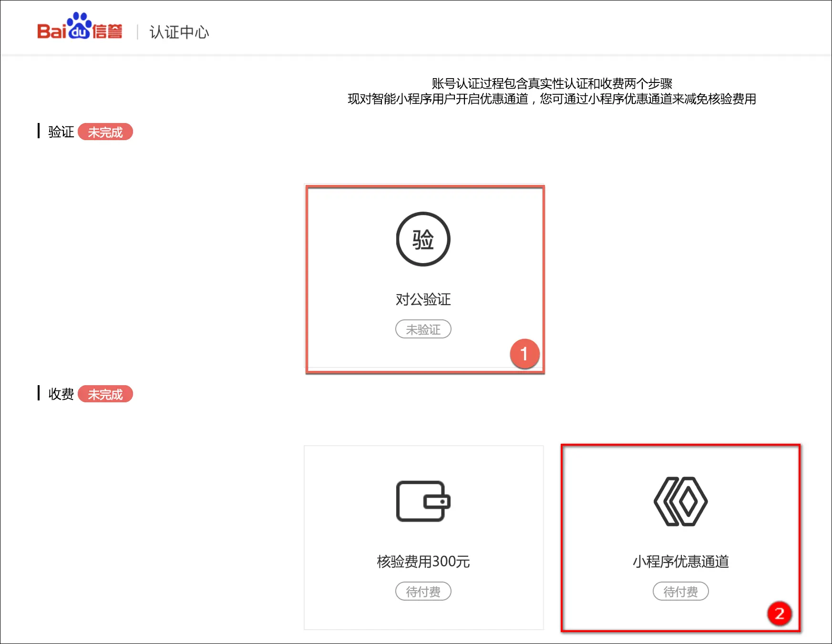The width and height of the screenshot is (832, 644).
Task: Click the 信誉 logo text
Action: [x=107, y=32]
